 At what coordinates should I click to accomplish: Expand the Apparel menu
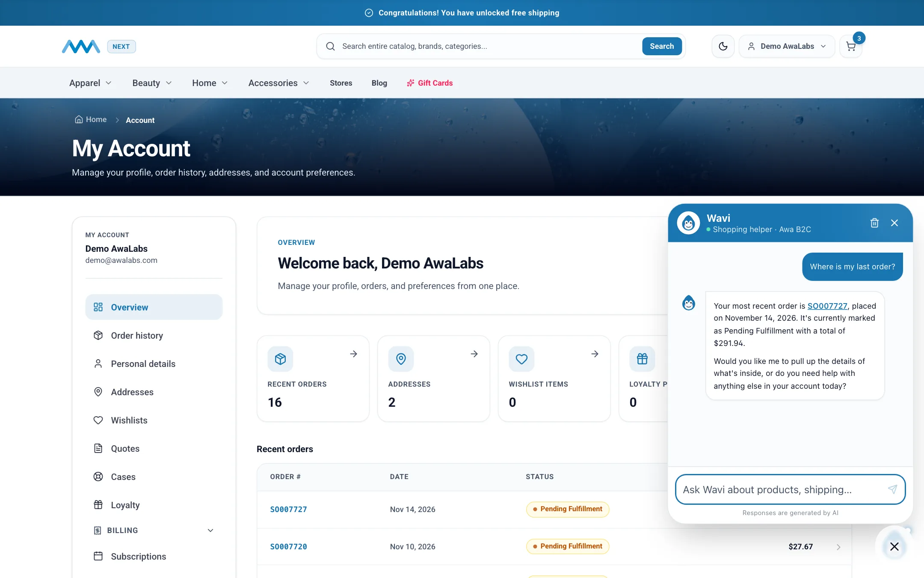(90, 83)
